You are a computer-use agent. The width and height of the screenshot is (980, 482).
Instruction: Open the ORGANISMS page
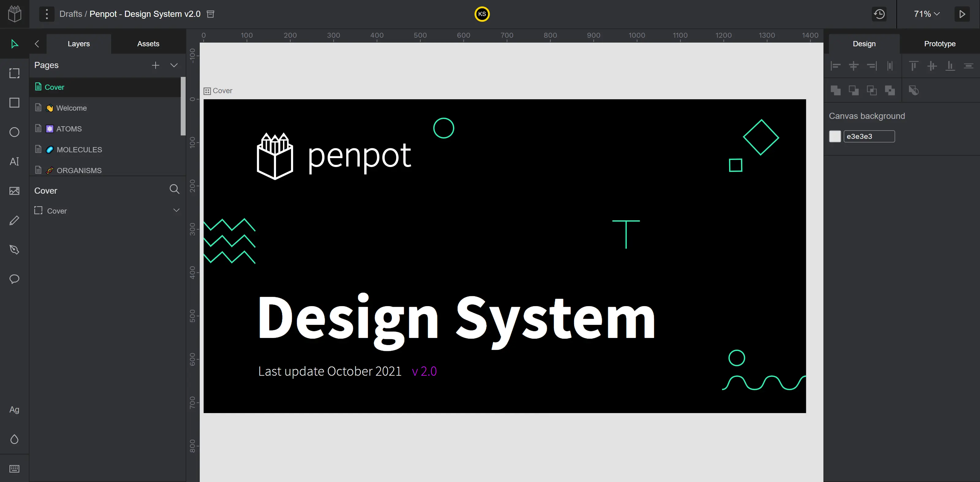(105, 170)
